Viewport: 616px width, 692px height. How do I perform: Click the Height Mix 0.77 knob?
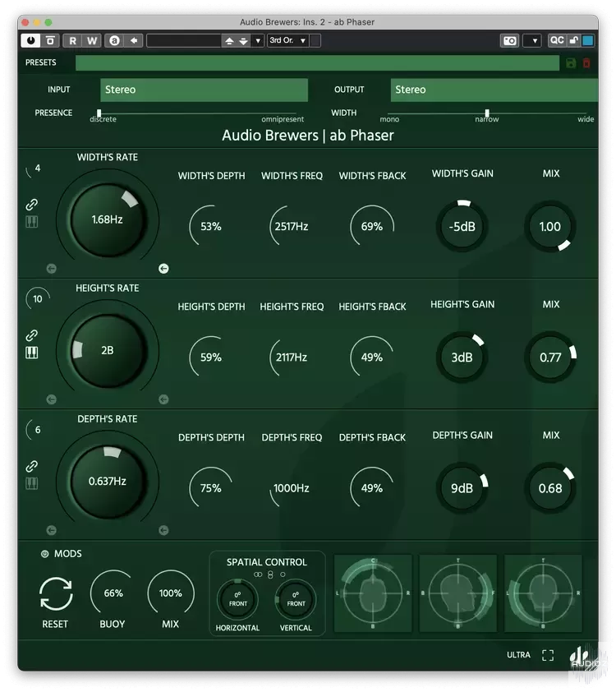click(x=550, y=357)
